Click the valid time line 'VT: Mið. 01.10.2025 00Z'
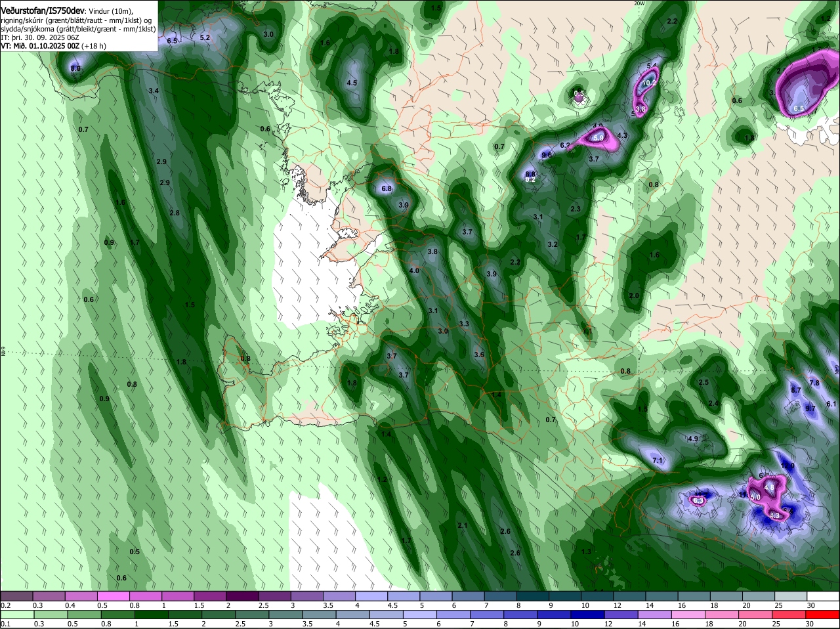This screenshot has height=629, width=840. click(40, 47)
